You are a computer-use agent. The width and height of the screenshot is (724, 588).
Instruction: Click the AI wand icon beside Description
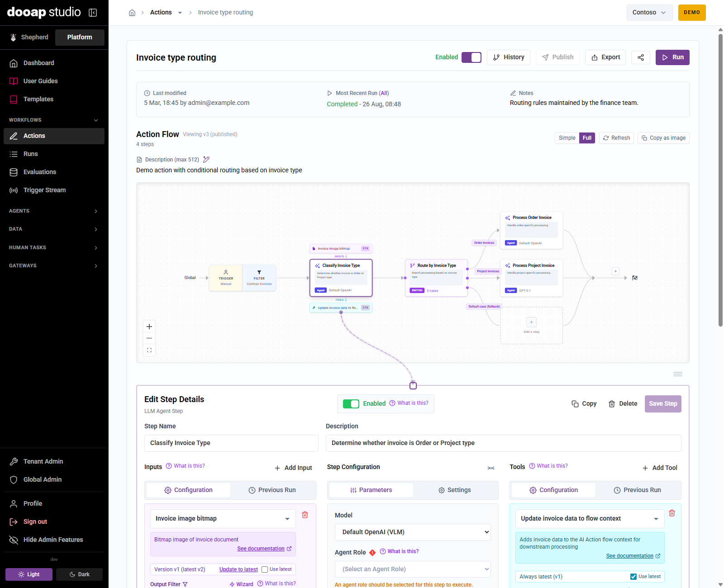click(206, 159)
